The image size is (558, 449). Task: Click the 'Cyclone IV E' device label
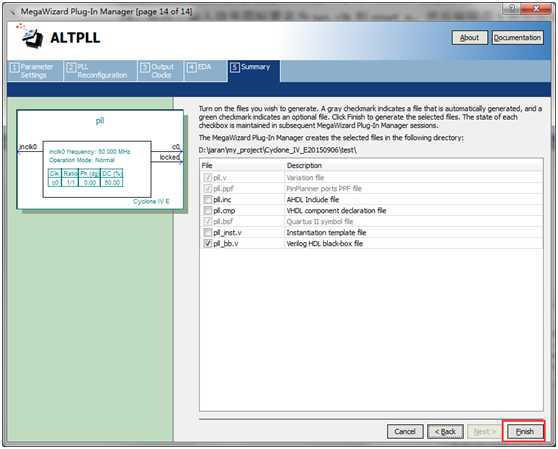point(151,201)
